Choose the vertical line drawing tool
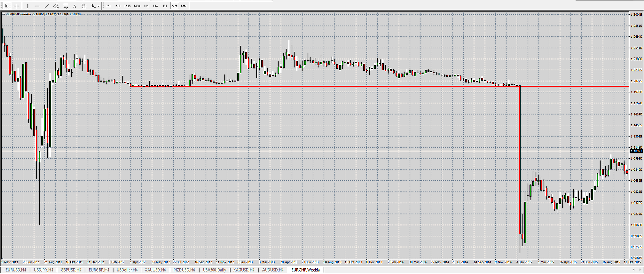 [28, 6]
